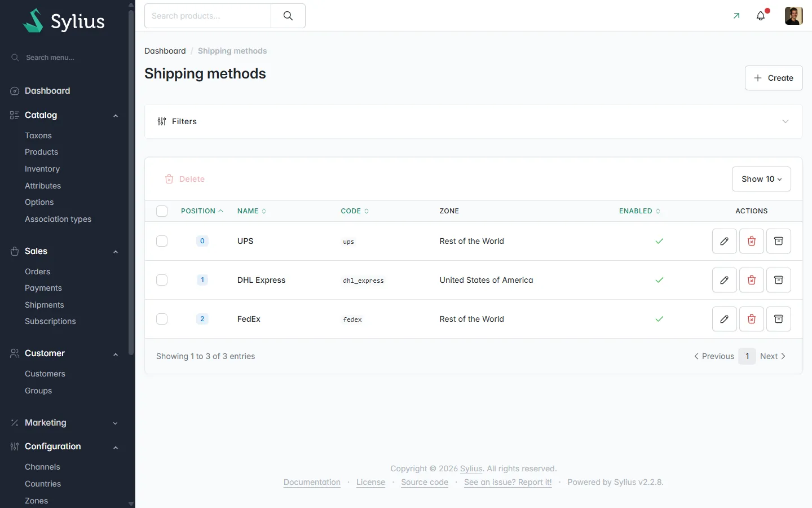
Task: Click the Catalog sidebar icon
Action: click(x=15, y=115)
